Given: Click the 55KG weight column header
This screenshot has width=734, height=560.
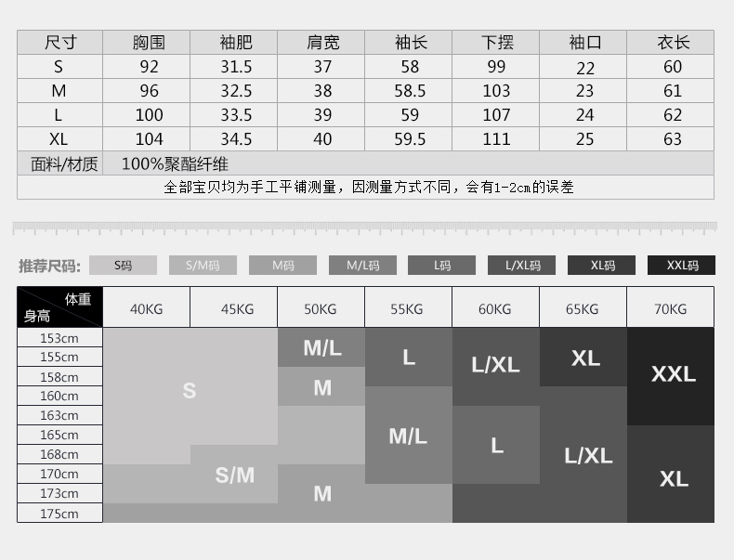Looking at the screenshot, I should (408, 308).
